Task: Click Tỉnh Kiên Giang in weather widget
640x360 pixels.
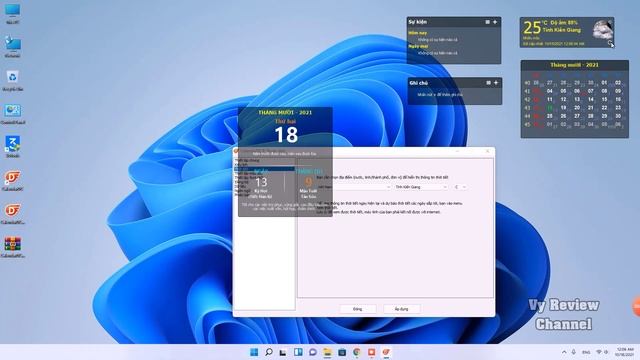Action: (561, 30)
